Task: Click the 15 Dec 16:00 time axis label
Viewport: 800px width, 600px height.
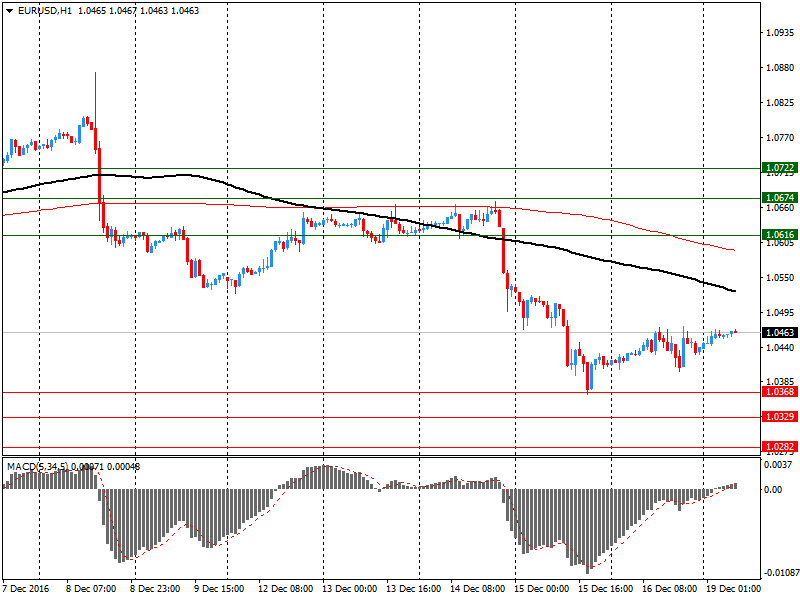Action: click(606, 589)
